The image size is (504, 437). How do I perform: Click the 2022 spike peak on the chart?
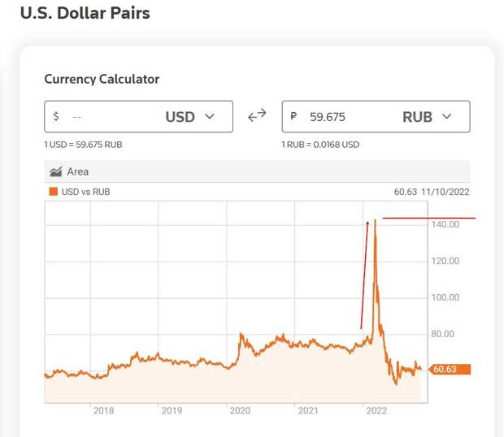coord(375,222)
